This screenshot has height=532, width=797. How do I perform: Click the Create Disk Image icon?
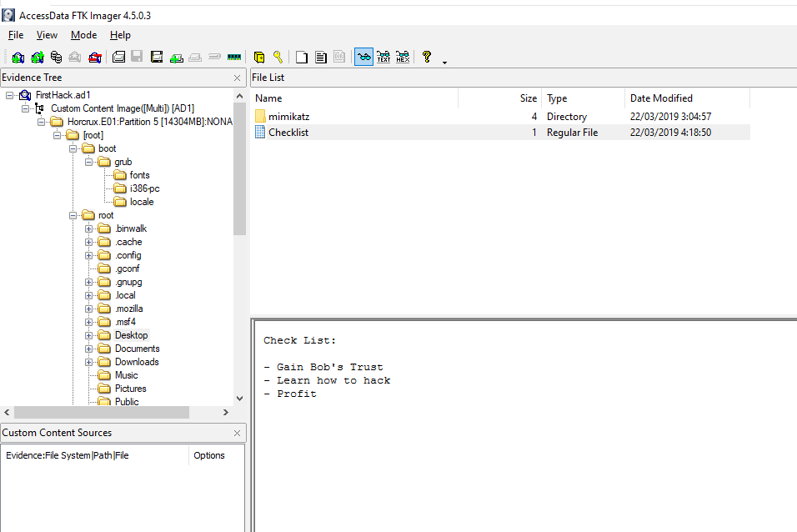(119, 58)
